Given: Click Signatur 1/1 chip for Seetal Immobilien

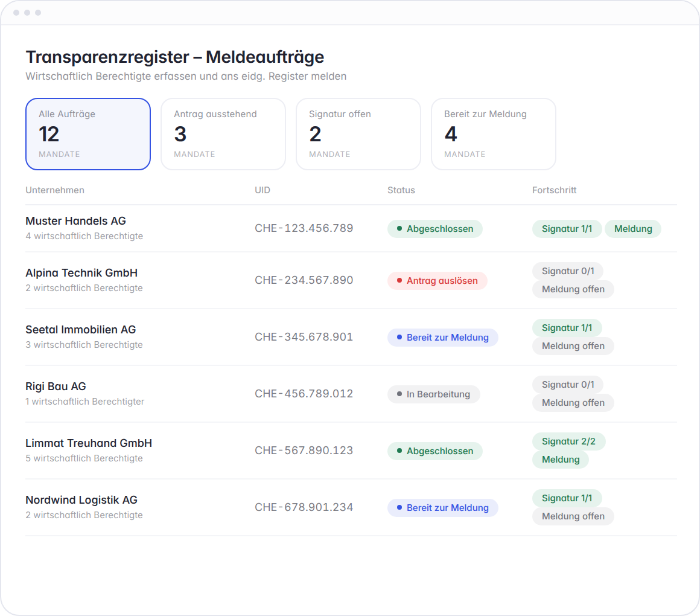Looking at the screenshot, I should [x=567, y=328].
